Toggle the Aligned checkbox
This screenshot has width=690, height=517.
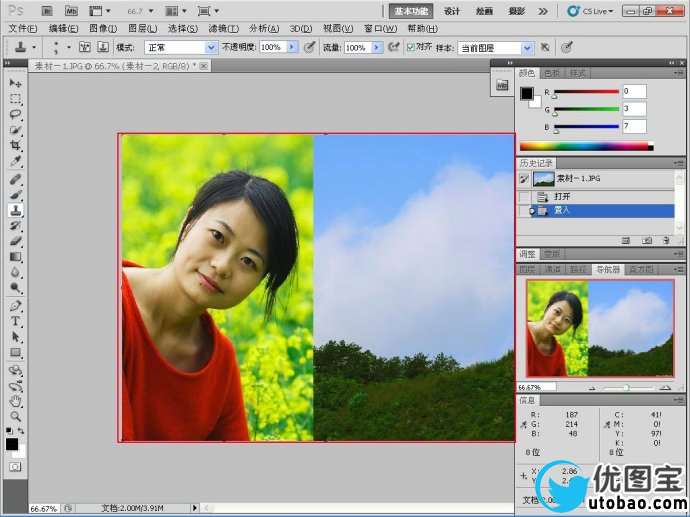click(411, 47)
